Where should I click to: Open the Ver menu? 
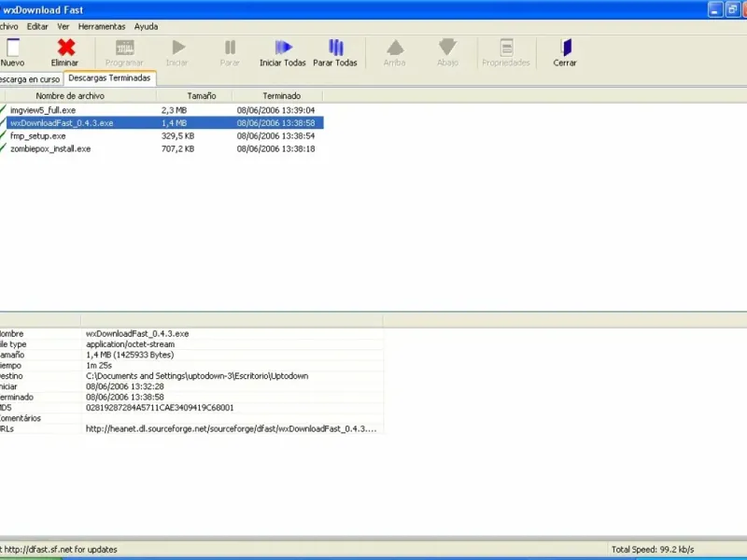click(63, 27)
